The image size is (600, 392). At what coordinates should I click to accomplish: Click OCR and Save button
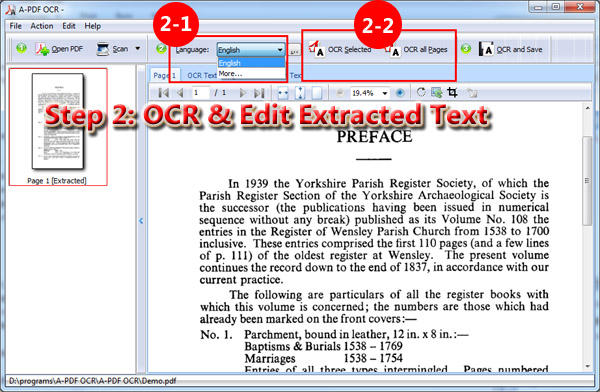(x=510, y=49)
